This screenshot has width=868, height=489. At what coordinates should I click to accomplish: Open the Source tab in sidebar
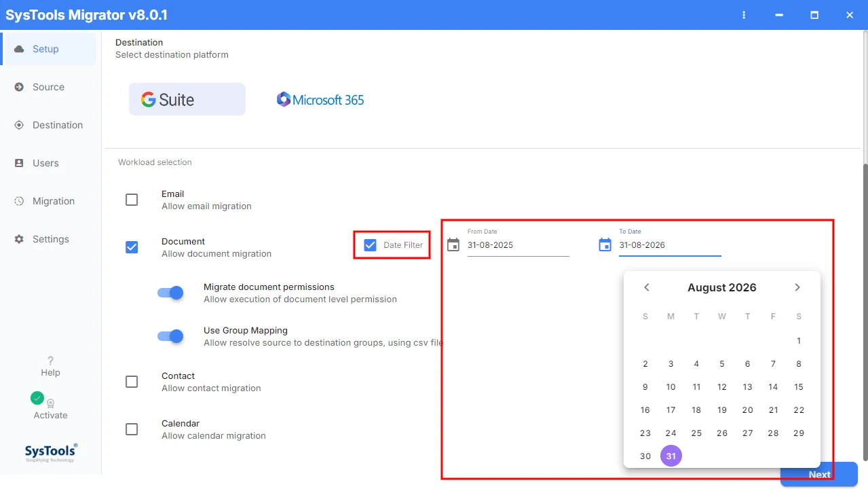(48, 87)
